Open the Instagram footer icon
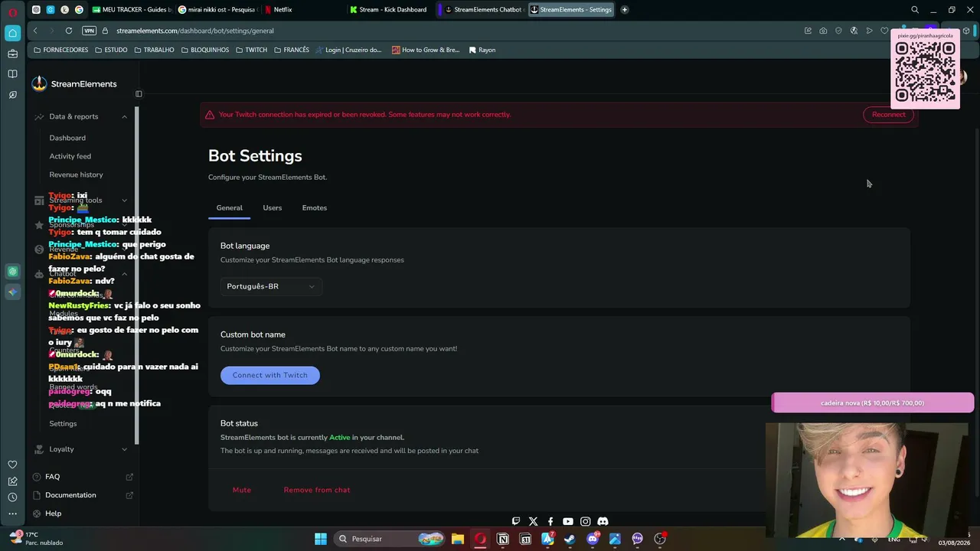 pos(585,521)
